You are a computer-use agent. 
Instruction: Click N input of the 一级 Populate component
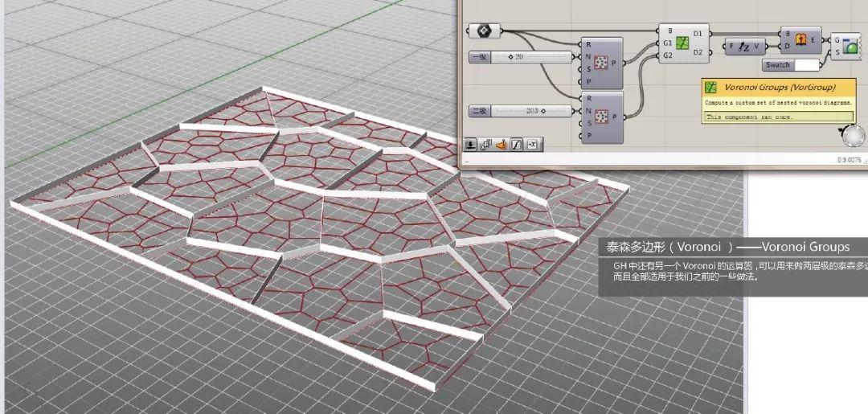tap(588, 56)
